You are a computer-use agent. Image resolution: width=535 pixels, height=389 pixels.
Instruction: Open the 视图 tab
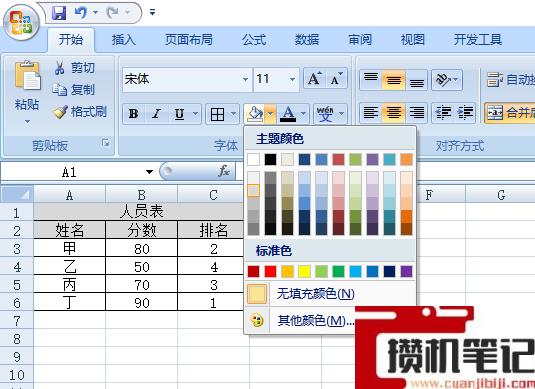coord(413,40)
